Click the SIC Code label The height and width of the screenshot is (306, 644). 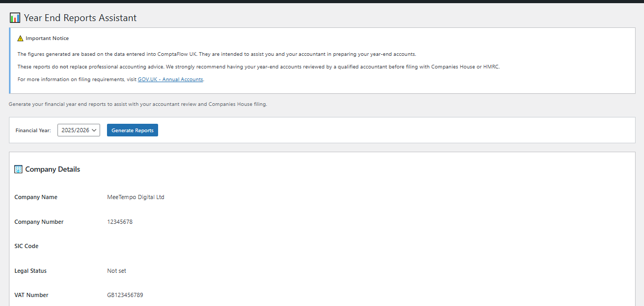[26, 246]
